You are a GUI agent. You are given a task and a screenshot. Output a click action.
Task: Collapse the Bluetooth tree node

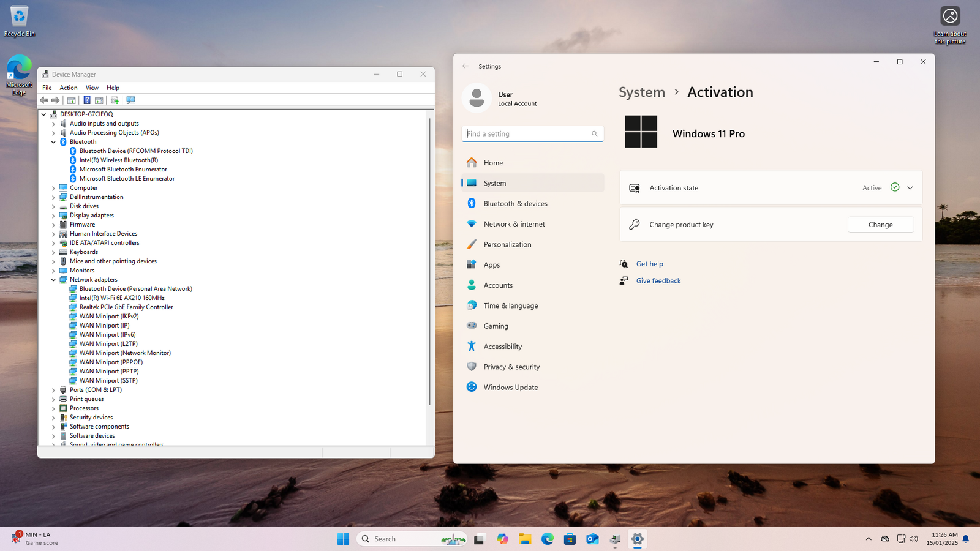pyautogui.click(x=53, y=142)
